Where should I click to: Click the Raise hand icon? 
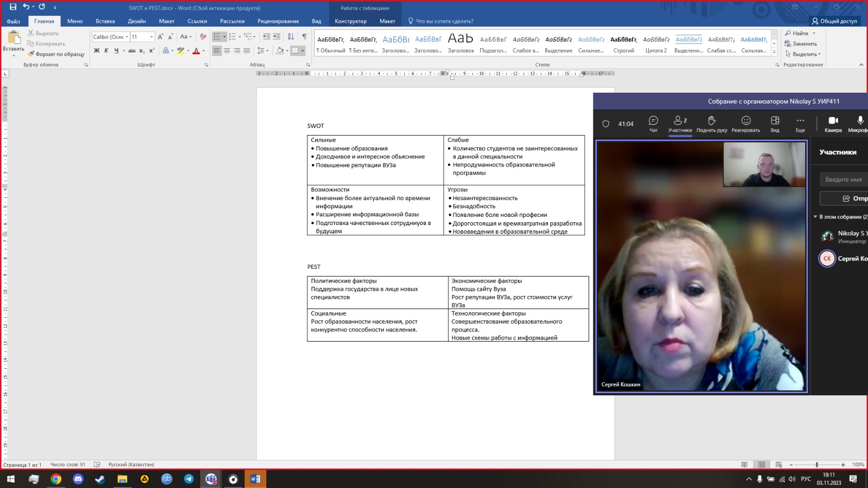[x=711, y=123]
